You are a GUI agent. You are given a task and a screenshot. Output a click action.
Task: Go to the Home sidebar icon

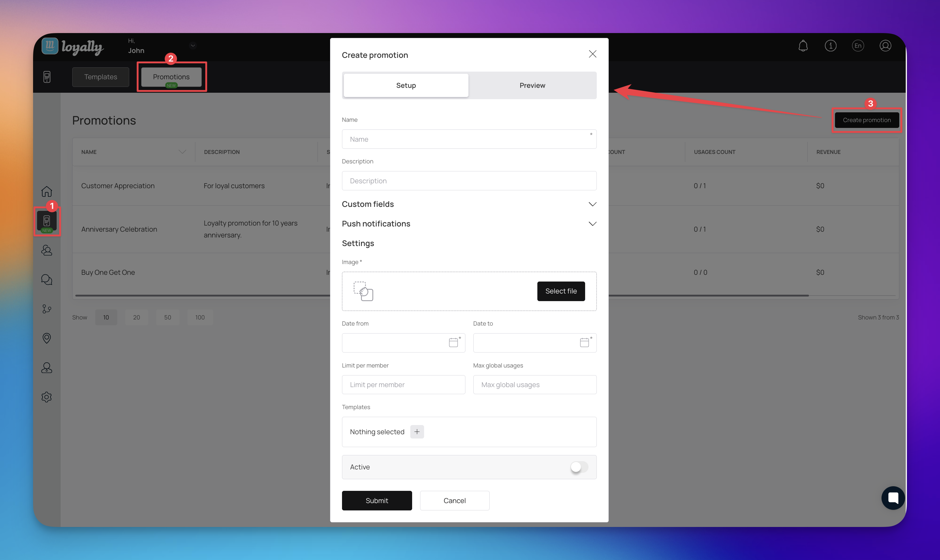point(47,191)
